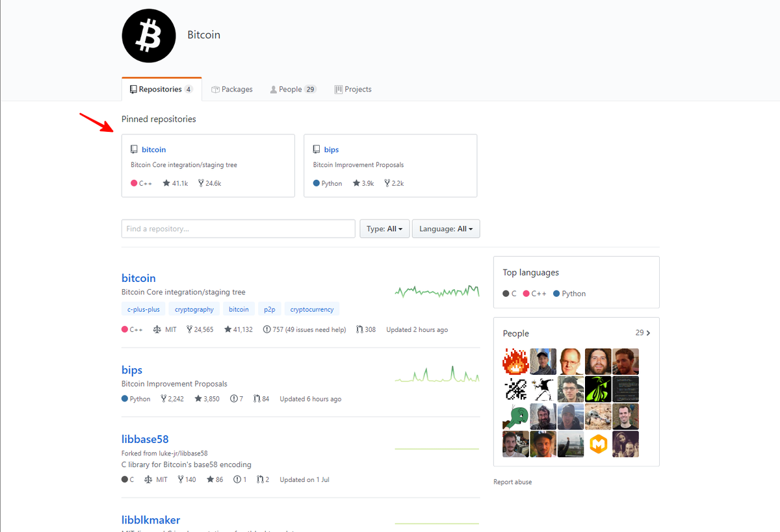Open the Type: All dropdown
This screenshot has width=780, height=532.
[x=385, y=229]
